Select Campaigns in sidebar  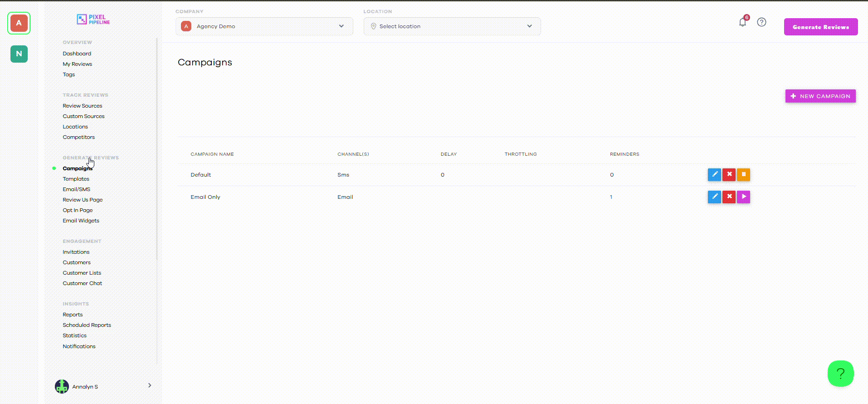click(x=78, y=168)
